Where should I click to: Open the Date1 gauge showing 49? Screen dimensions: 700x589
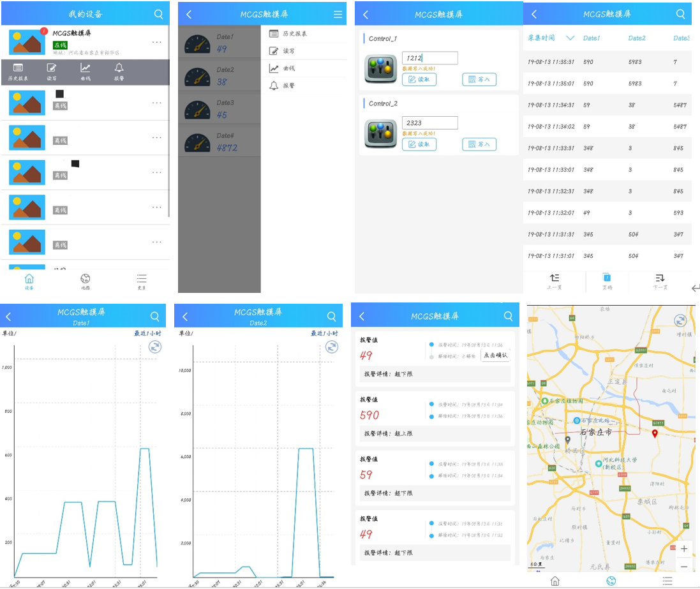click(x=220, y=43)
